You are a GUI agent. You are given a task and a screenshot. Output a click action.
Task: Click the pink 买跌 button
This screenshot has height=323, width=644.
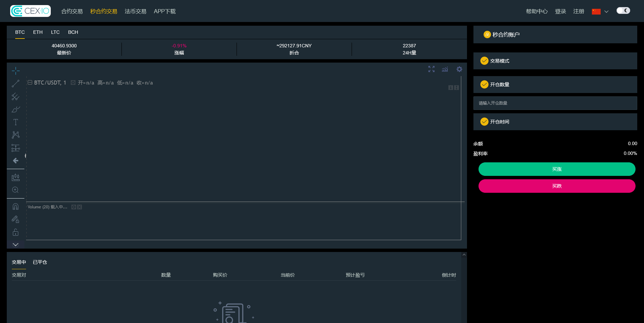[x=557, y=186]
